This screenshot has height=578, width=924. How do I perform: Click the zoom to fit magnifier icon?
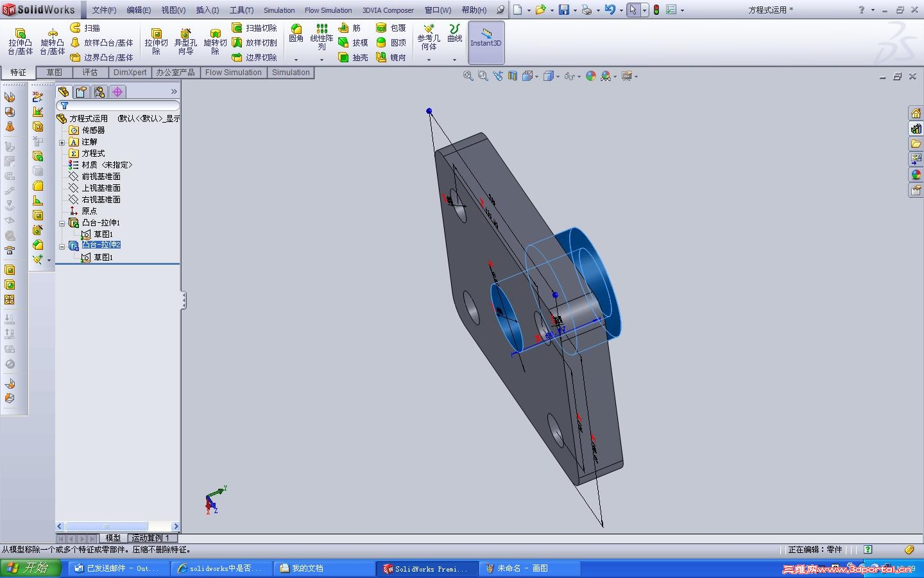[468, 76]
